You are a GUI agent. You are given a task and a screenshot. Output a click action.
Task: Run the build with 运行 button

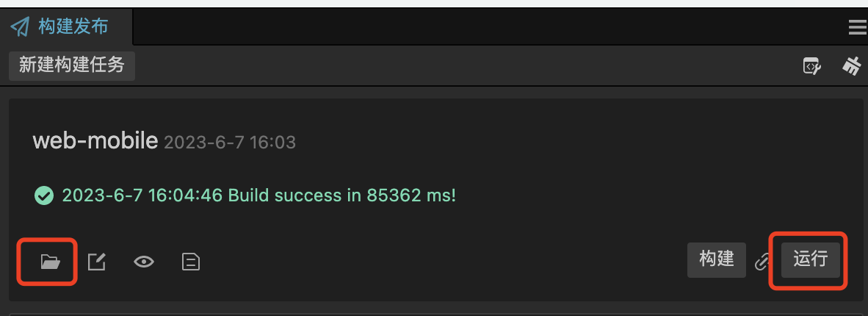pyautogui.click(x=810, y=259)
